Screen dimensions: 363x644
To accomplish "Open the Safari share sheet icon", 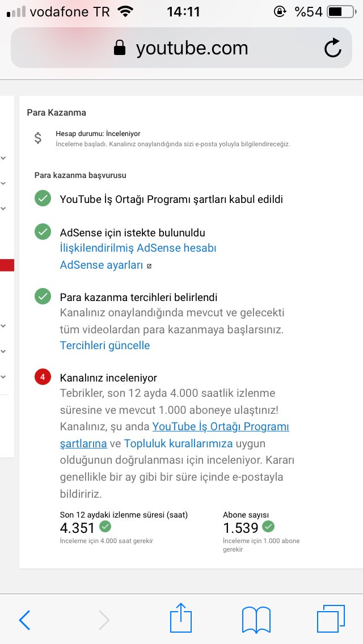I will click(181, 617).
